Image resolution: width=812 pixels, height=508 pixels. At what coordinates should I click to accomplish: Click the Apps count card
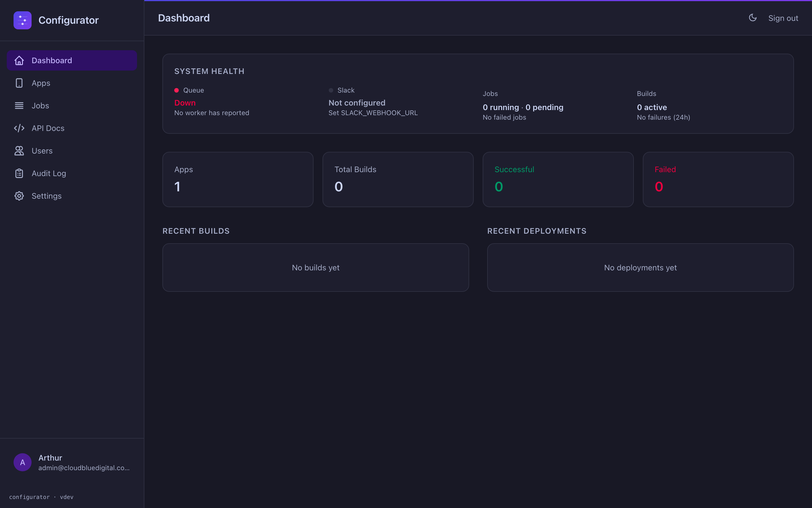click(x=238, y=179)
